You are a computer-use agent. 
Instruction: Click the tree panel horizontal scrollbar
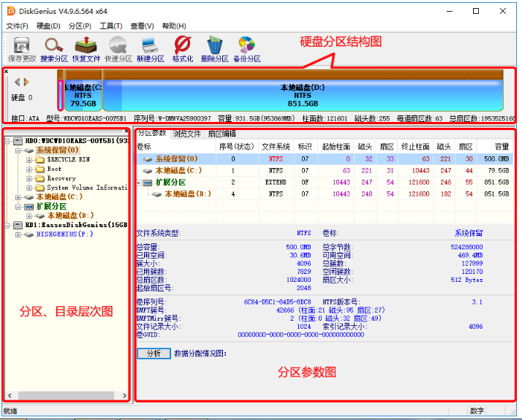click(x=66, y=395)
